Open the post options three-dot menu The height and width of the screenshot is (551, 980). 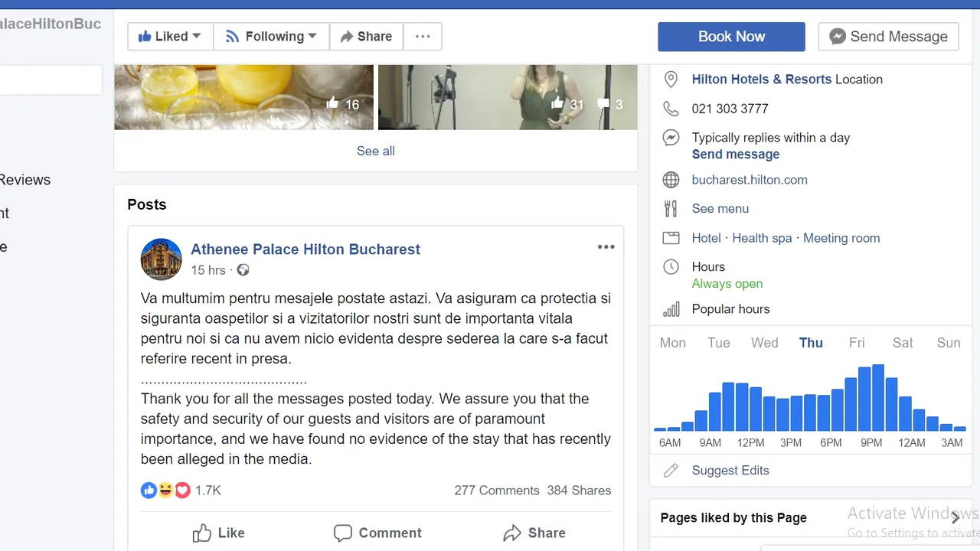[x=606, y=247]
